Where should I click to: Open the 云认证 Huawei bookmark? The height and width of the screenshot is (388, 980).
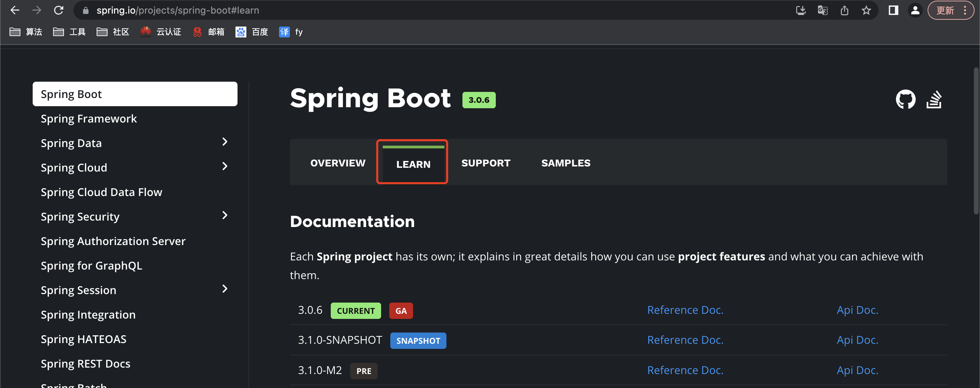click(161, 32)
